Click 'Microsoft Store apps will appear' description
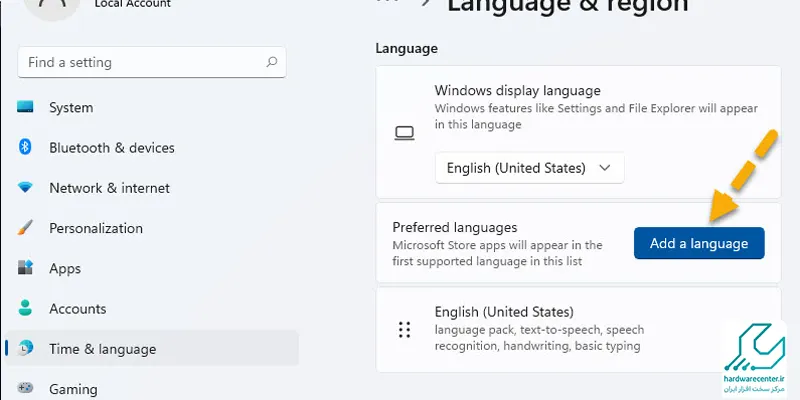The width and height of the screenshot is (800, 400). pos(497,253)
